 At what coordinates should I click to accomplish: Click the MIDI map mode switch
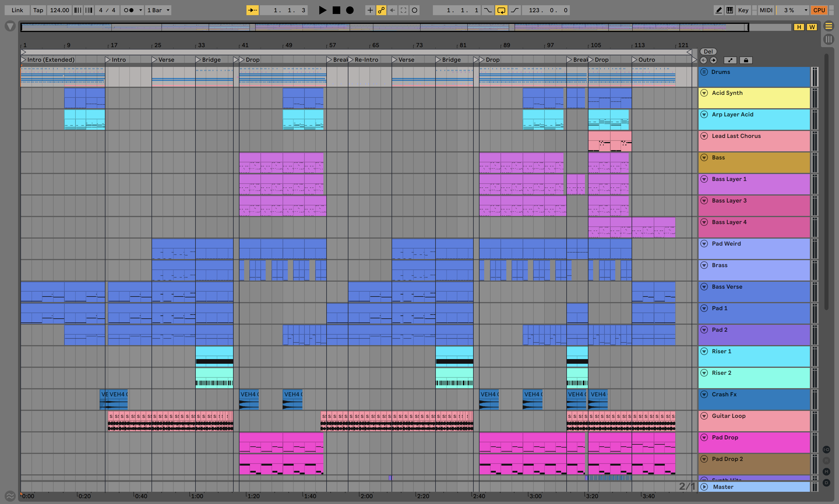point(766,10)
